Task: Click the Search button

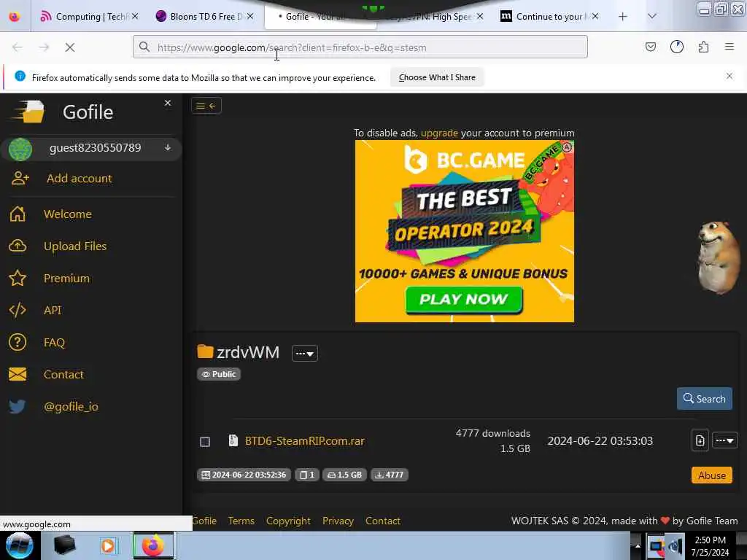Action: [x=704, y=399]
